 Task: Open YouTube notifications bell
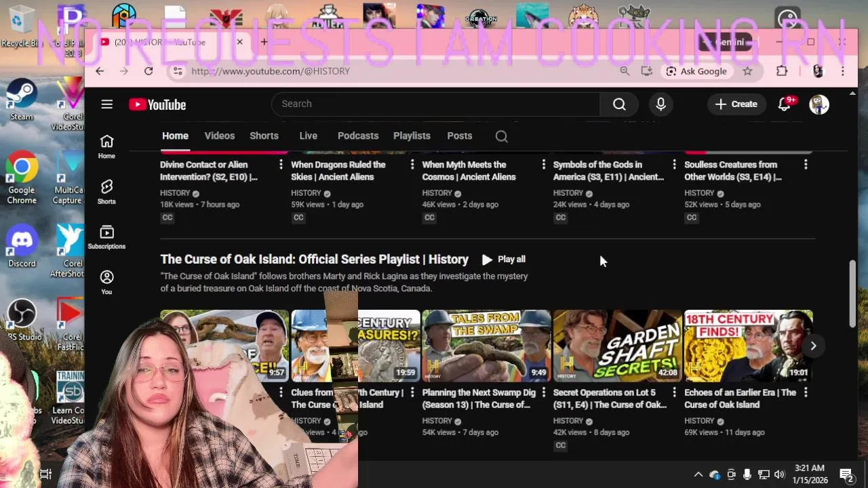(x=785, y=104)
